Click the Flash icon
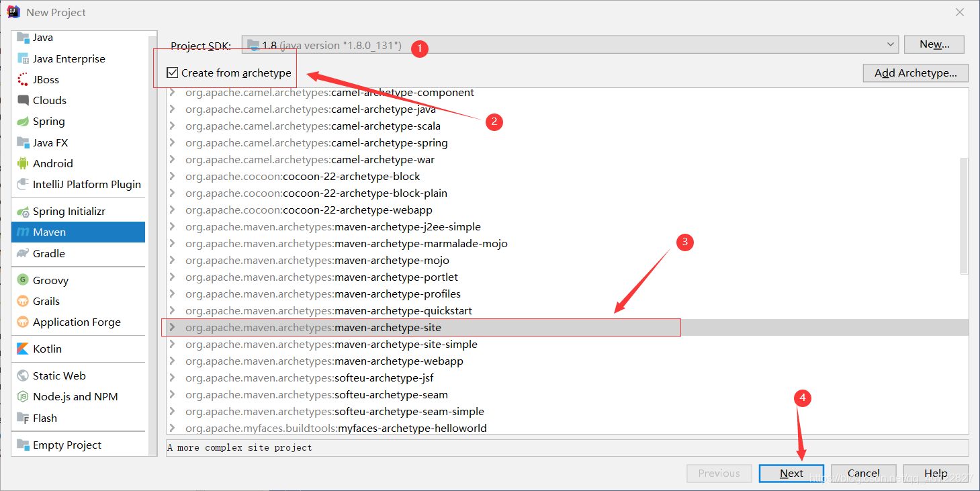 [23, 418]
